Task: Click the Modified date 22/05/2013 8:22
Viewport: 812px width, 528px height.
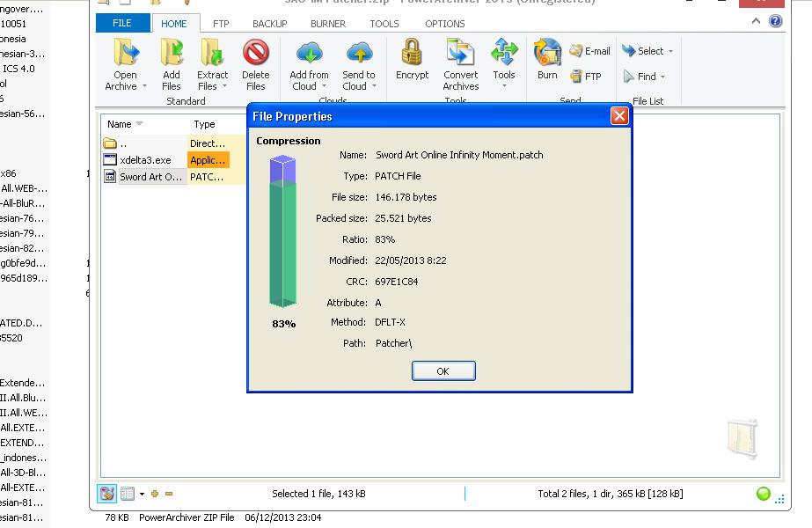Action: pyautogui.click(x=411, y=260)
